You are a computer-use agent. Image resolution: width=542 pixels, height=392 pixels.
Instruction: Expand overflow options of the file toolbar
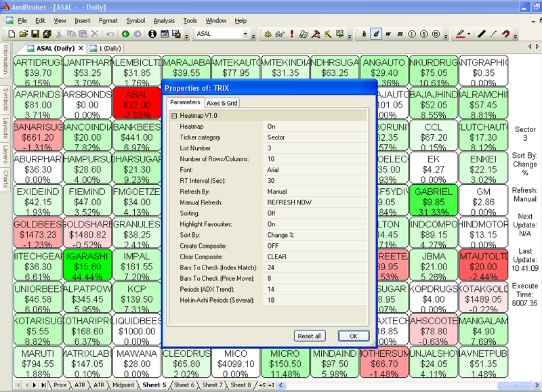[x=187, y=36]
